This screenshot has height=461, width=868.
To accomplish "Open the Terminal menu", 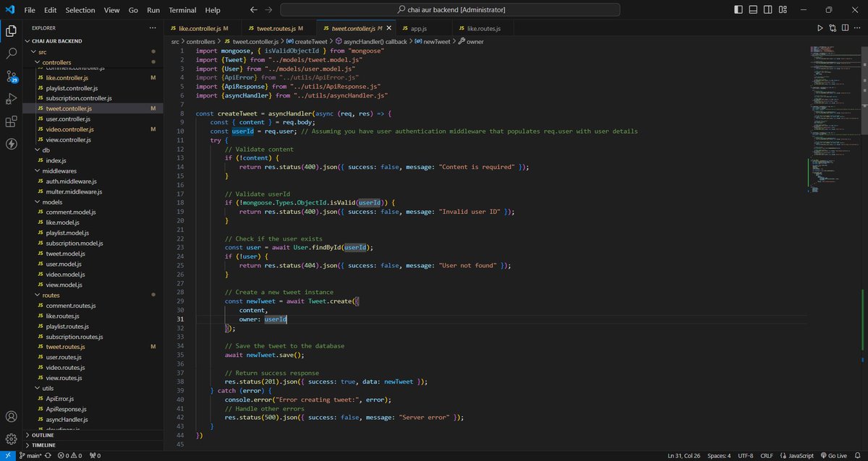I will point(182,10).
